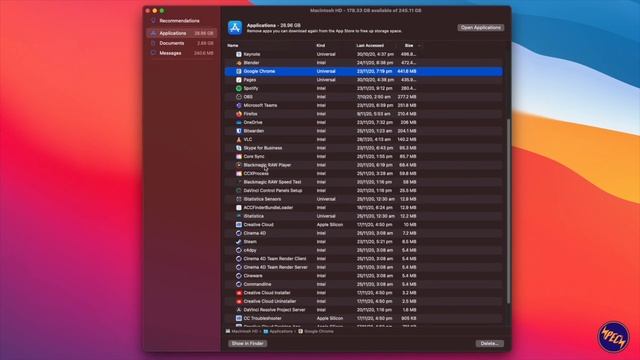Click the Recommendations lightbulb icon in the sidebar

153,20
